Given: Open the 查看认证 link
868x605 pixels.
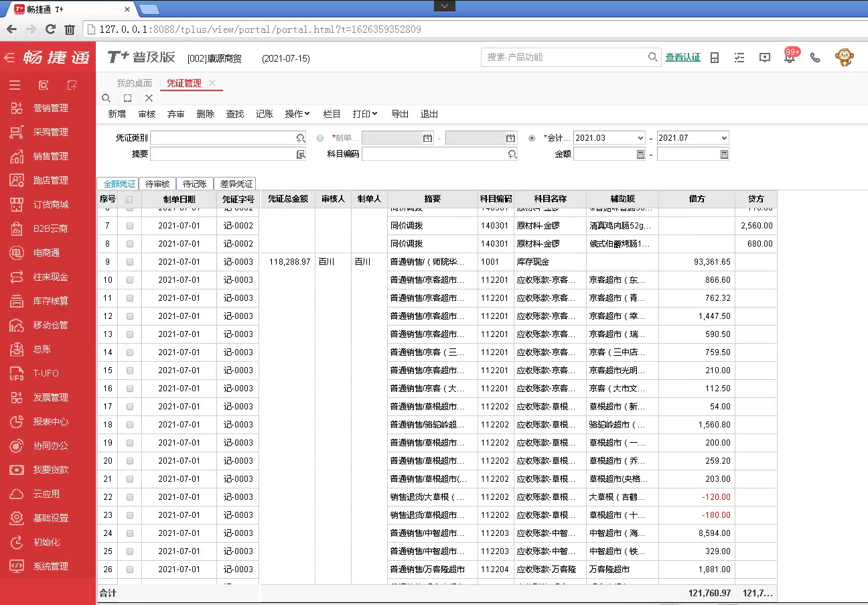Looking at the screenshot, I should (x=682, y=58).
